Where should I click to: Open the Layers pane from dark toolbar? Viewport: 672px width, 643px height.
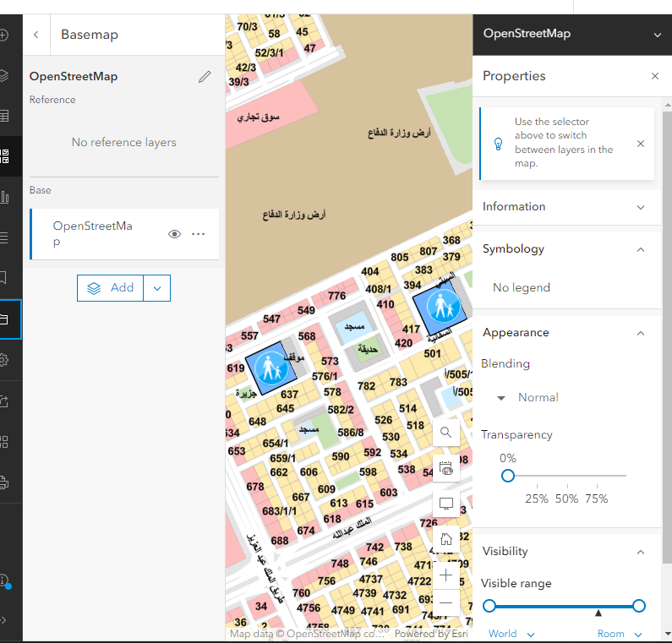pyautogui.click(x=3, y=75)
